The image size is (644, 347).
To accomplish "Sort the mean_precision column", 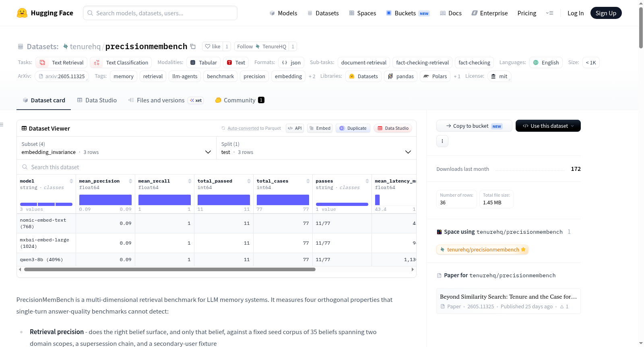I will tap(130, 181).
